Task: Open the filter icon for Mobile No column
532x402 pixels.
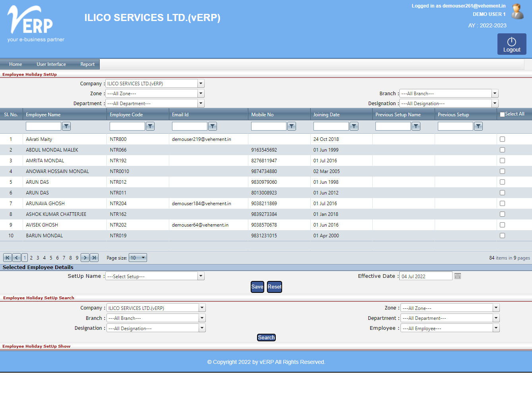Action: coord(292,126)
